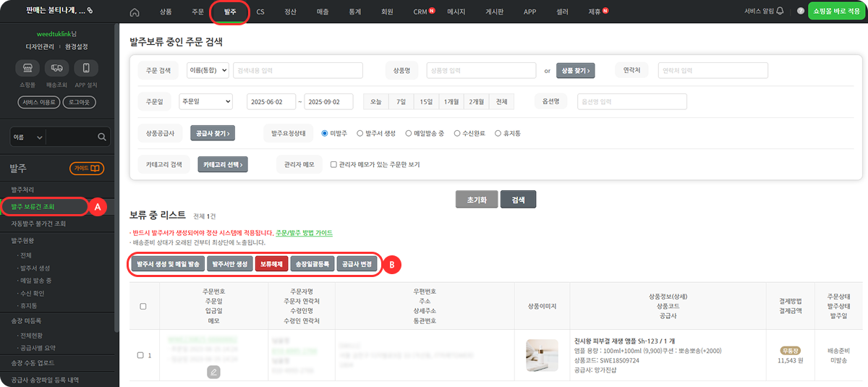Select the 수신완료 radio option

(x=457, y=134)
